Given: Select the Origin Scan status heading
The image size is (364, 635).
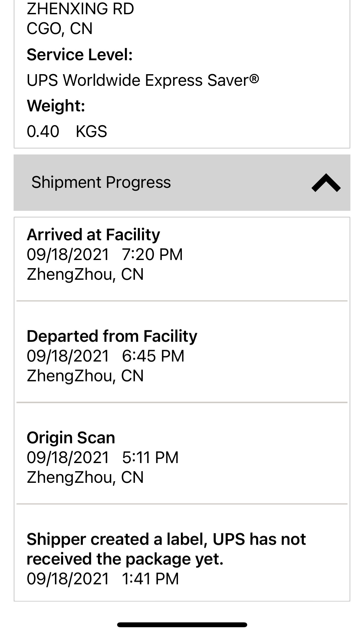Looking at the screenshot, I should 71,438.
